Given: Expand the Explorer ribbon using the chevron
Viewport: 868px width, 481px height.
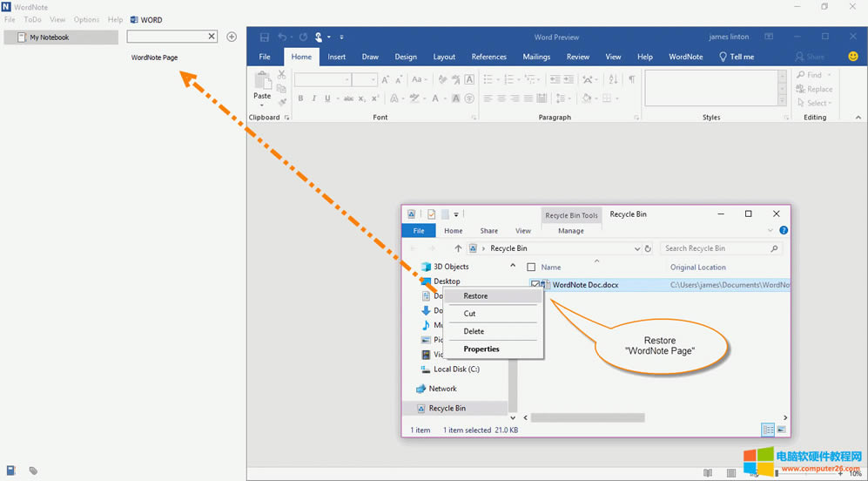Looking at the screenshot, I should pos(770,231).
